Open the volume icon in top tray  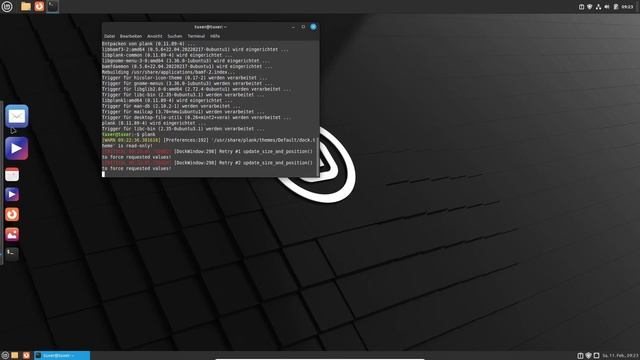(x=607, y=7)
